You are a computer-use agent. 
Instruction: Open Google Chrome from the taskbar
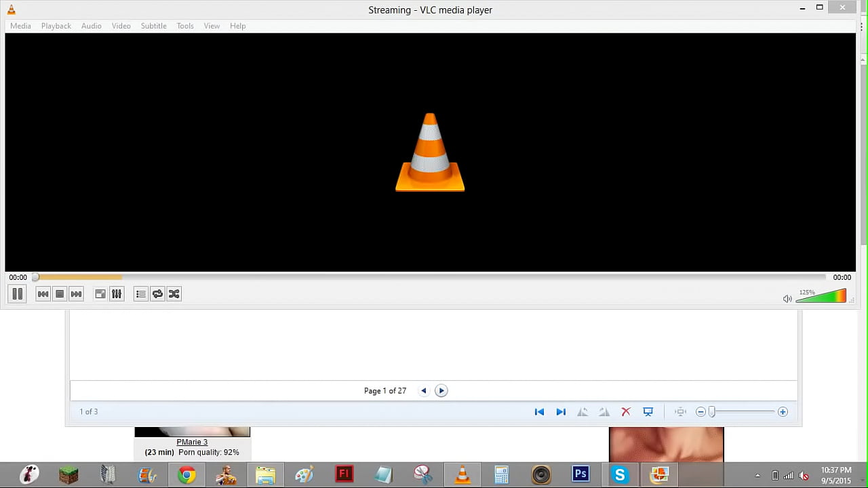(x=186, y=475)
